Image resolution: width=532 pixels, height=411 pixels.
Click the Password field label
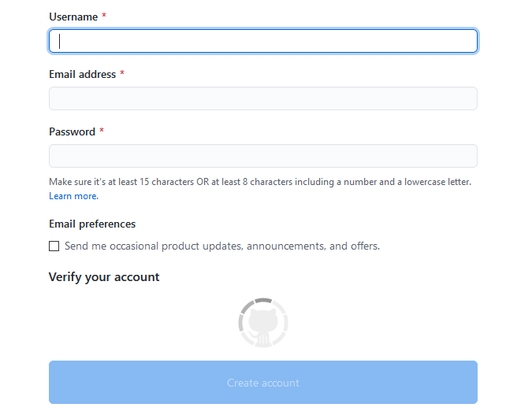72,131
